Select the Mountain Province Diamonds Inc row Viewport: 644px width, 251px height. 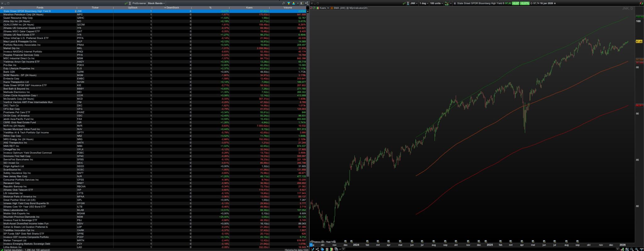(x=153, y=217)
